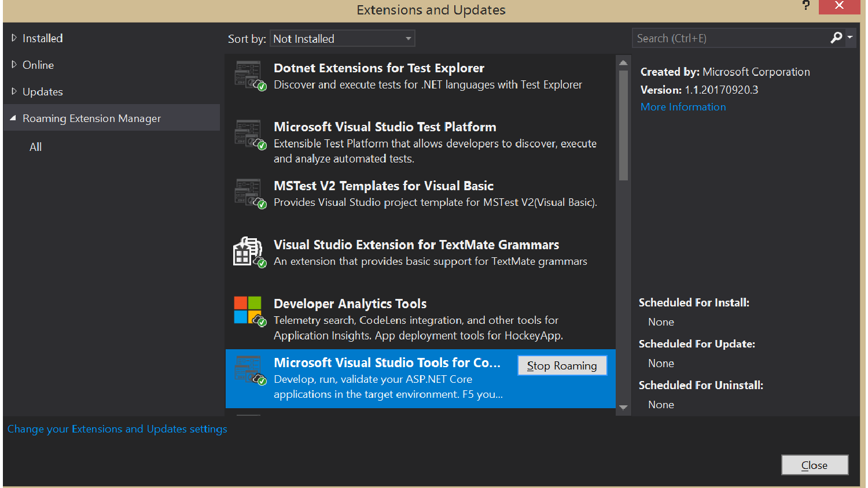Click the Microsoft Visual Studio Tools for Co... title
The image size is (868, 488).
387,363
